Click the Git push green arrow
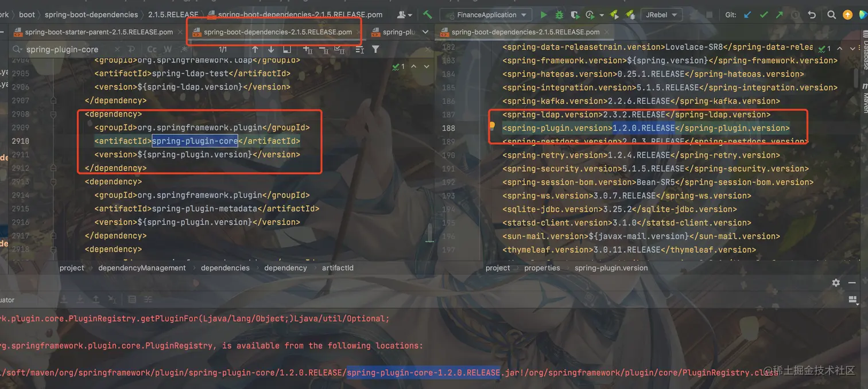 pyautogui.click(x=780, y=15)
